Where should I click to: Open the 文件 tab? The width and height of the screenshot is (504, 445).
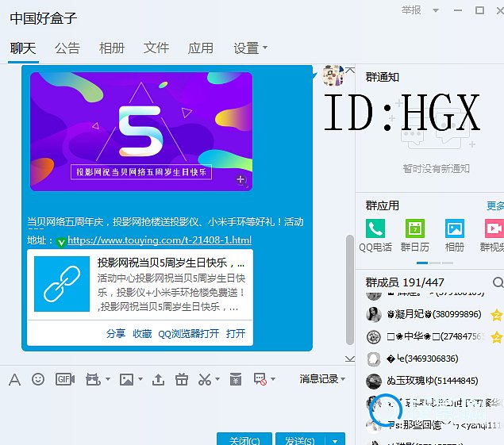coord(156,48)
